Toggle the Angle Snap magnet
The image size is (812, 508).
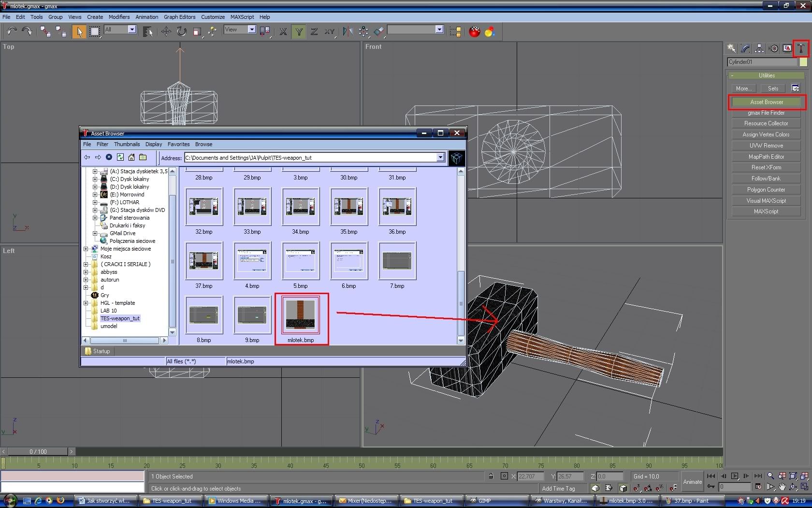point(648,488)
